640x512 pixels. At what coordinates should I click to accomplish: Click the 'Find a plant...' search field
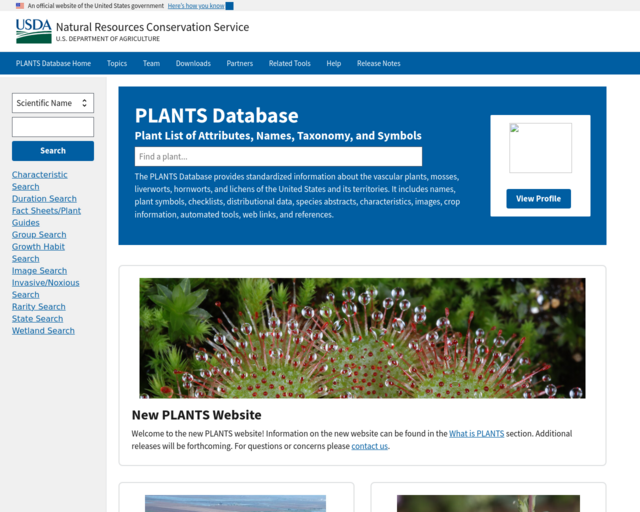click(278, 156)
